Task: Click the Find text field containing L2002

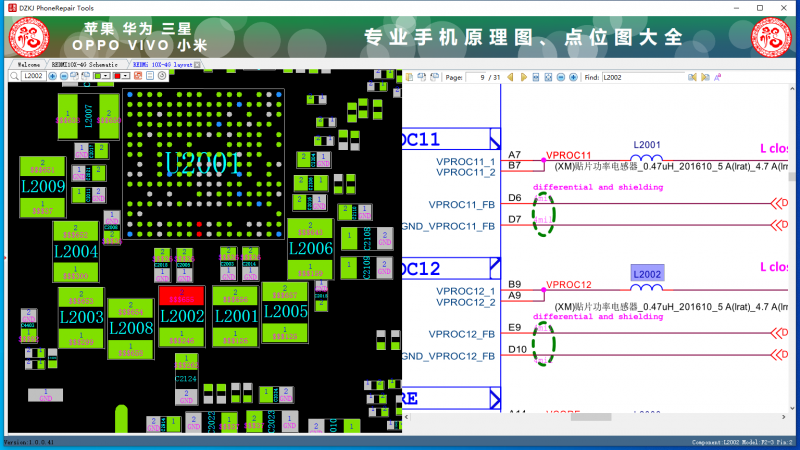Action: click(x=642, y=77)
